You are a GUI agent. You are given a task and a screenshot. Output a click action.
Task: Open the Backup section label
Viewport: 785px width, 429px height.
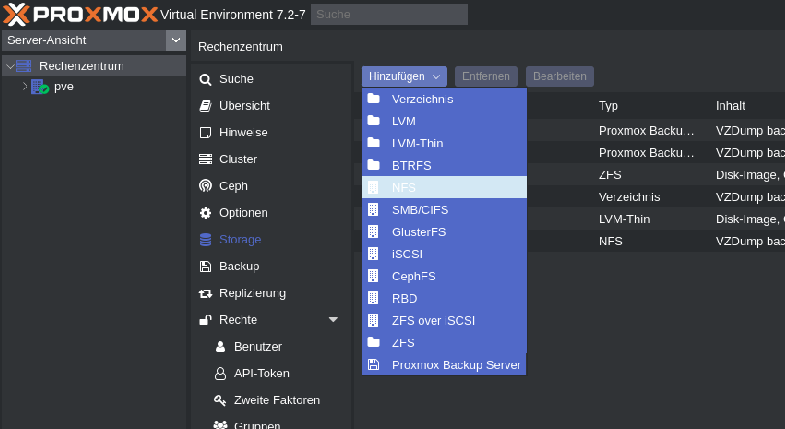[x=239, y=266]
